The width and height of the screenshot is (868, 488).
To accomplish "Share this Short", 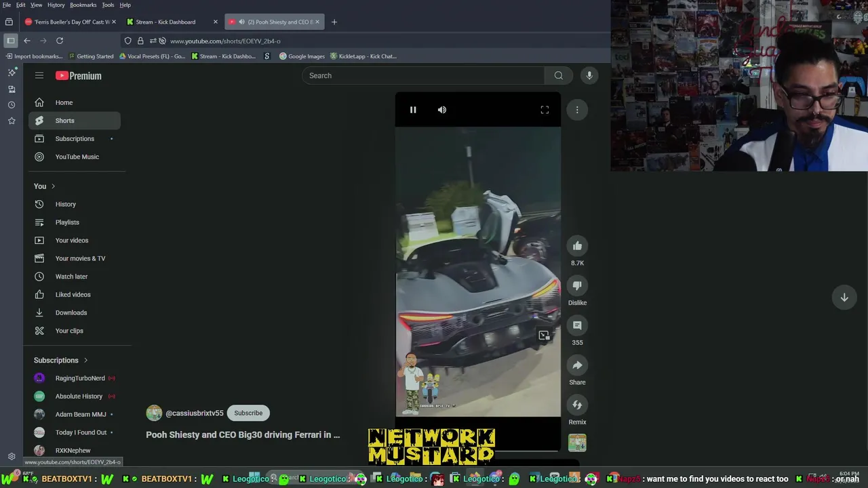I will click(577, 365).
